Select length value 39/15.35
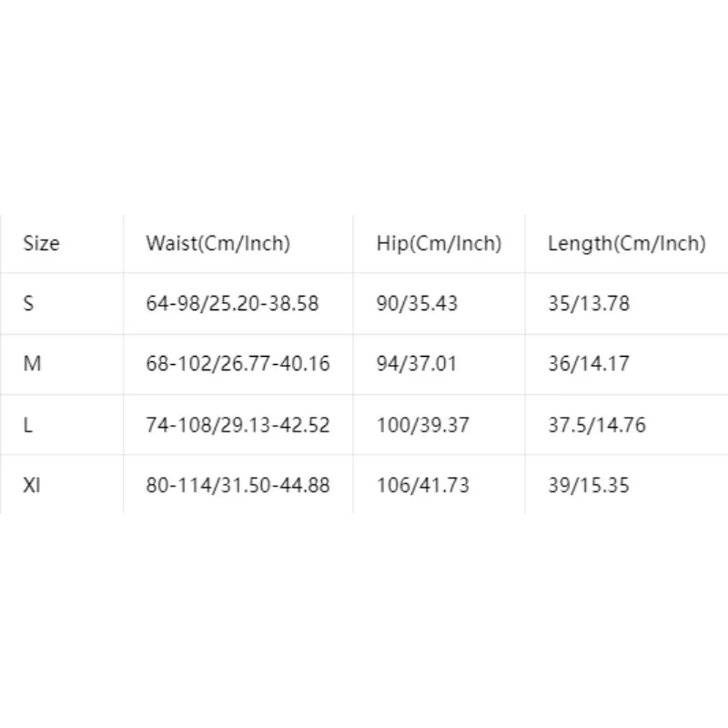Image resolution: width=728 pixels, height=728 pixels. pyautogui.click(x=589, y=485)
